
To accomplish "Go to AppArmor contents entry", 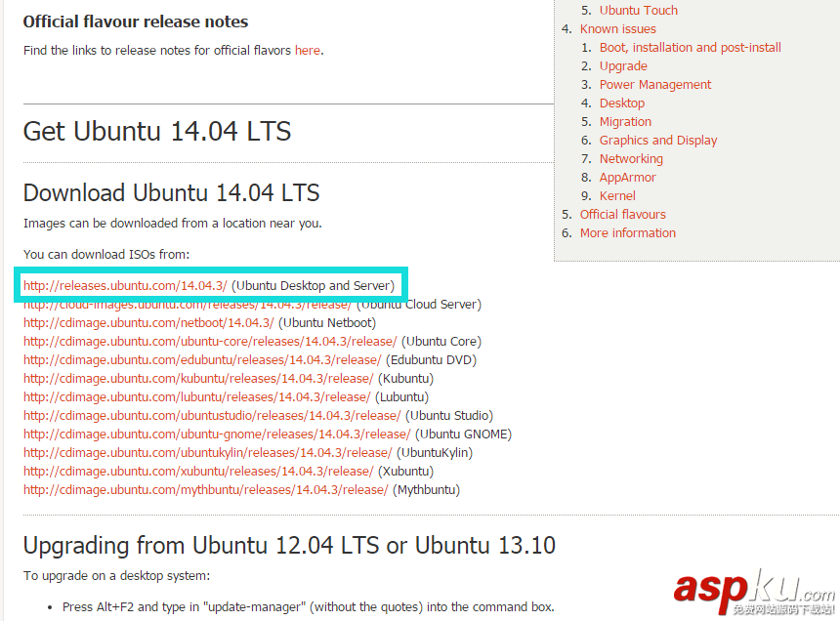I will (627, 177).
